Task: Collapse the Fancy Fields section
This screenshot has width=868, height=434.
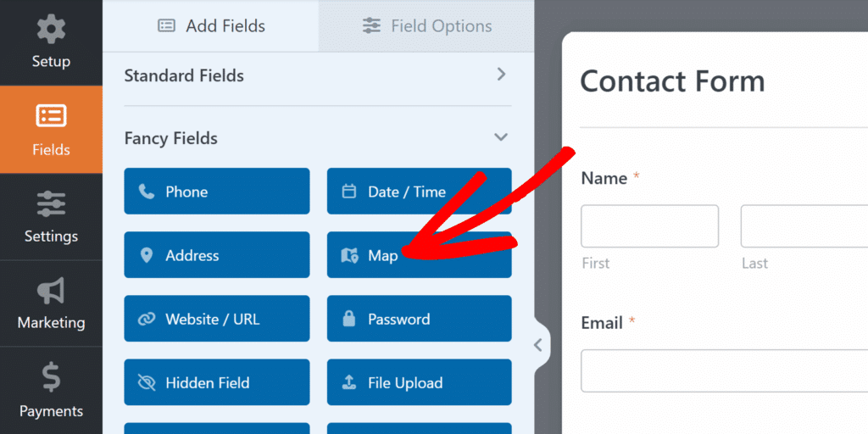Action: 501,137
